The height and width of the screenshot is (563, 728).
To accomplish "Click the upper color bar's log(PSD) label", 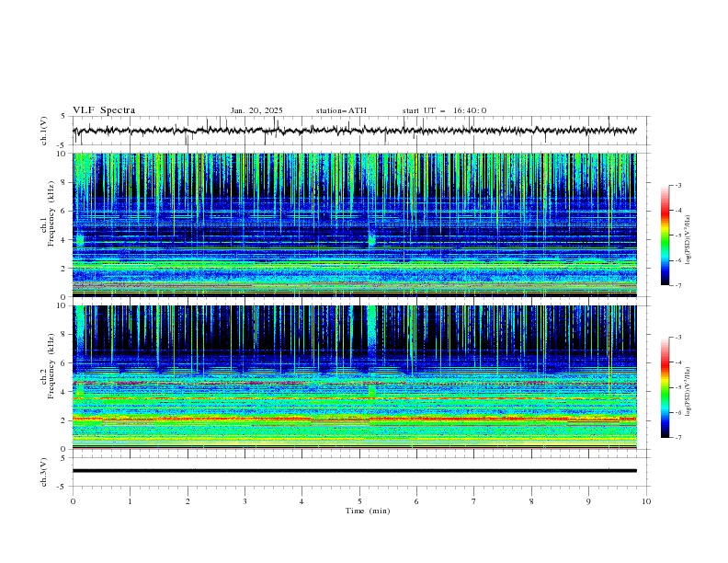I will (x=688, y=240).
